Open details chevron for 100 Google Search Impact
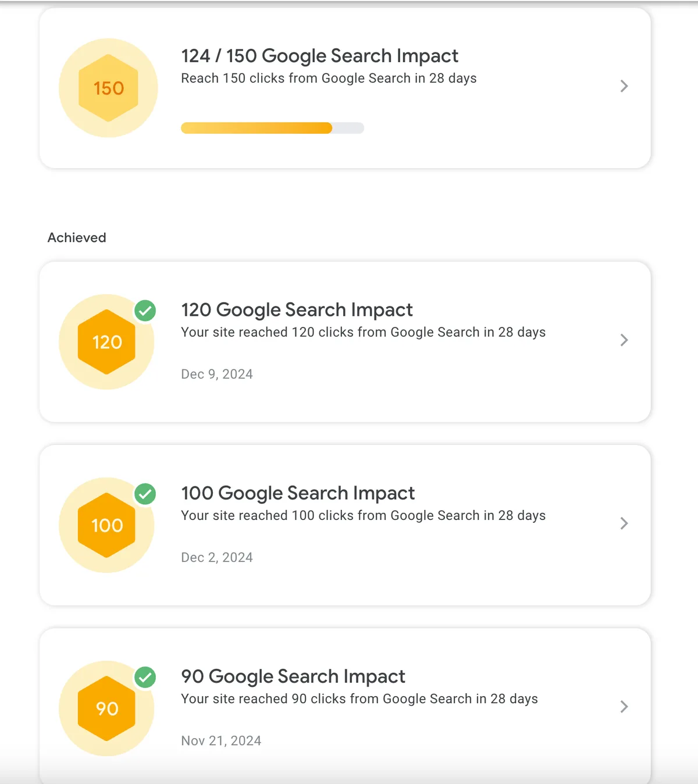The width and height of the screenshot is (698, 784). pyautogui.click(x=624, y=523)
